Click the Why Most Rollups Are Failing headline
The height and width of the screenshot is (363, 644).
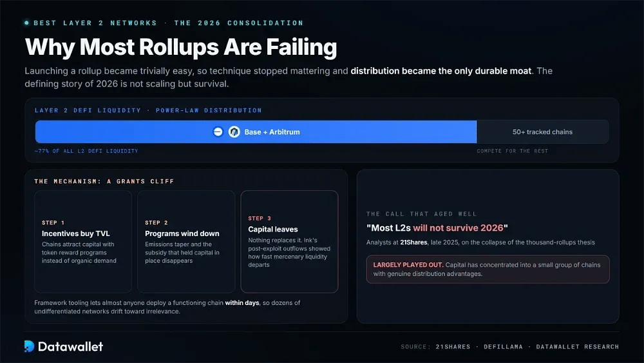[181, 47]
